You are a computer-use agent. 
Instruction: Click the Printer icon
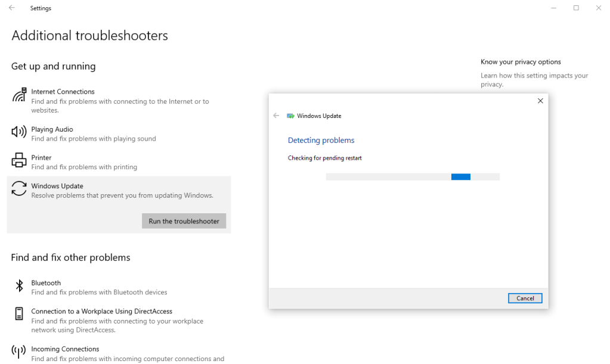19,161
